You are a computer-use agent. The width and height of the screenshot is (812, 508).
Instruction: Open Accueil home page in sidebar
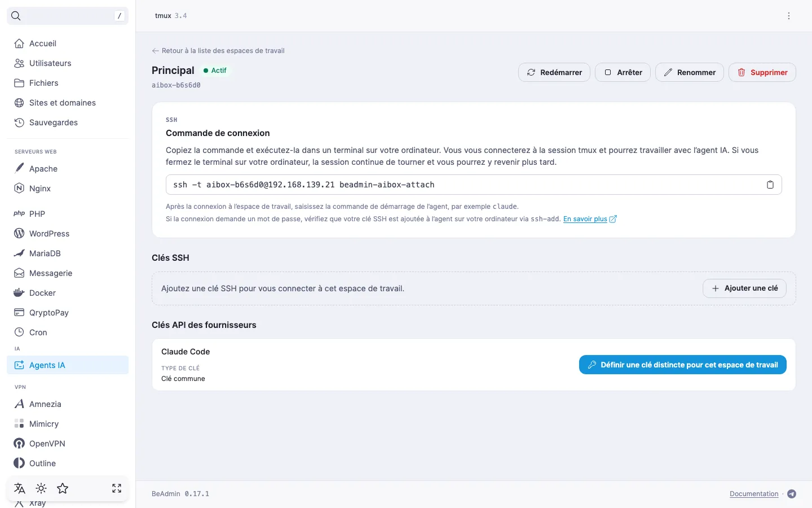[x=68, y=43]
